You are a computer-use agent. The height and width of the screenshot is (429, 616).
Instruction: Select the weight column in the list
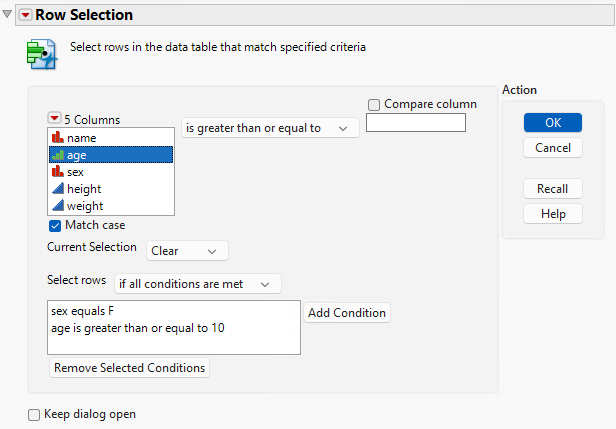tap(111, 205)
